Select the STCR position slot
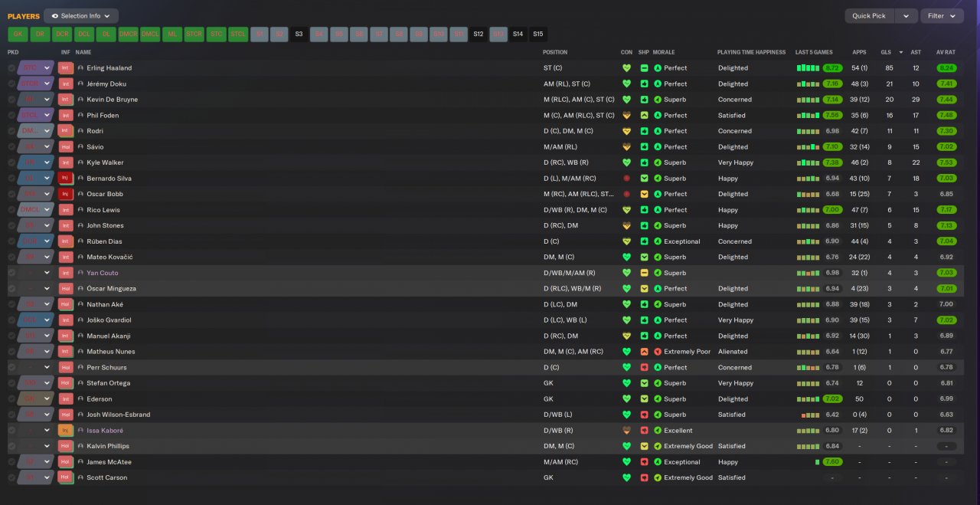Screen dimensions: 980x505 194,34
